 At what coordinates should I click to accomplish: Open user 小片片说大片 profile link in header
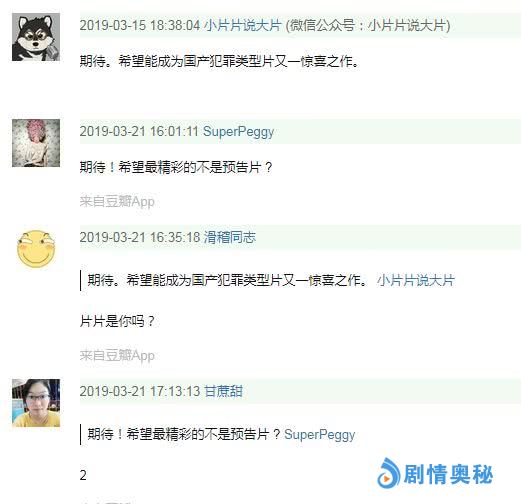point(243,25)
